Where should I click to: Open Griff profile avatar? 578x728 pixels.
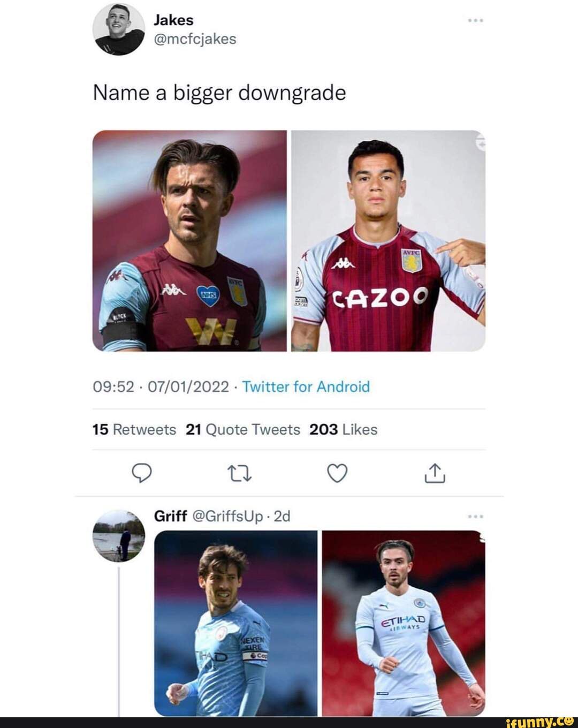pos(119,536)
